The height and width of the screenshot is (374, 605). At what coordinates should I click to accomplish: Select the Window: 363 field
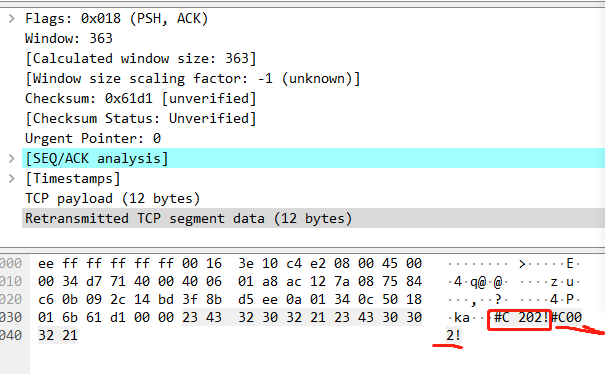[x=69, y=39]
